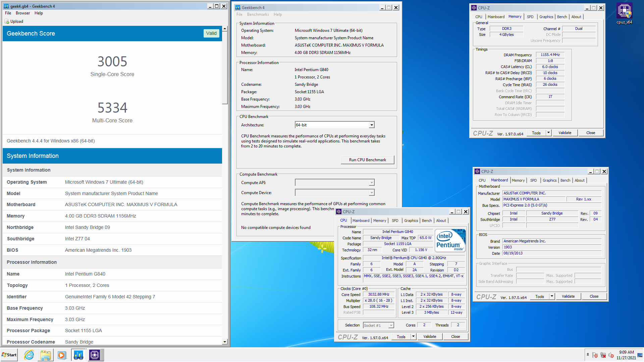This screenshot has width=644, height=362.
Task: Click CPU-Z Memory window title icon
Action: click(474, 8)
